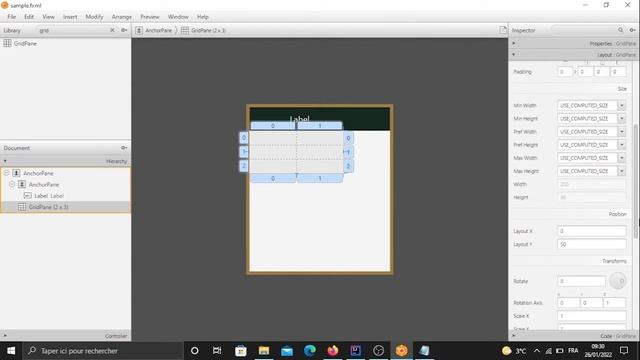Launch Microsoft Edge from the taskbar
Image resolution: width=640 pixels, height=360 pixels.
pos(310,351)
